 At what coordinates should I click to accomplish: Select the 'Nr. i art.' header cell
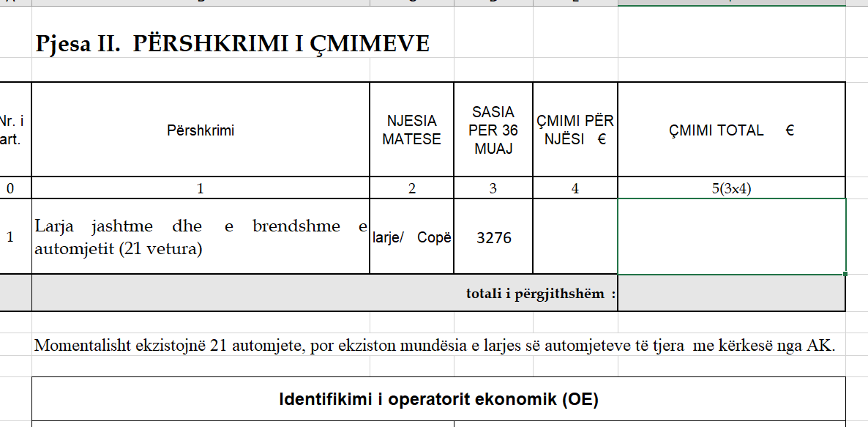tap(15, 130)
